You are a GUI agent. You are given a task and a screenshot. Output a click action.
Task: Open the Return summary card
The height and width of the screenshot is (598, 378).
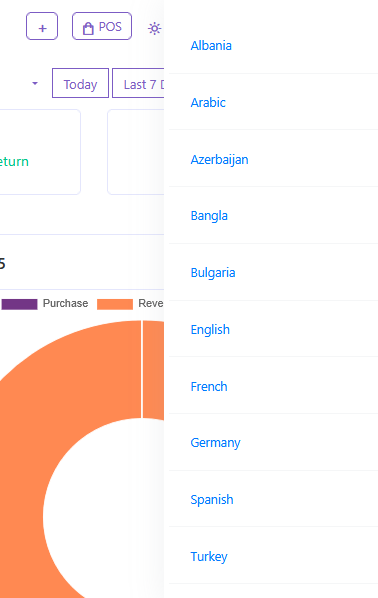click(40, 152)
